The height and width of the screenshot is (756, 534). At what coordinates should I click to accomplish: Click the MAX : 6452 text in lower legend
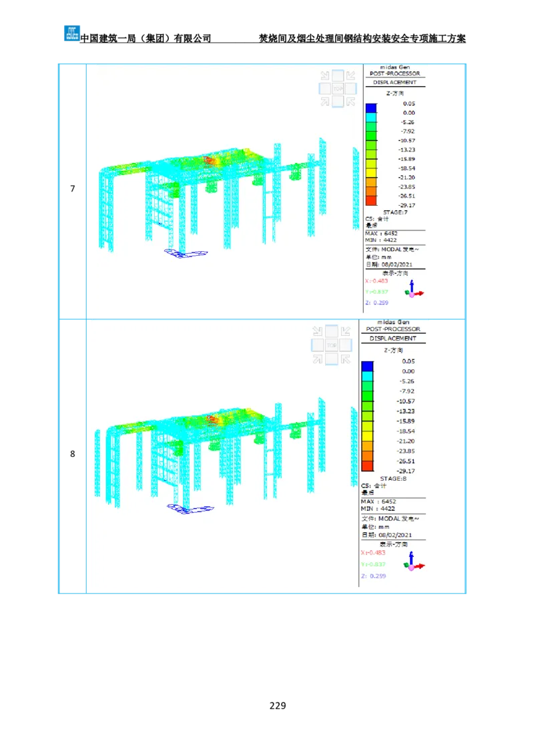pyautogui.click(x=378, y=501)
